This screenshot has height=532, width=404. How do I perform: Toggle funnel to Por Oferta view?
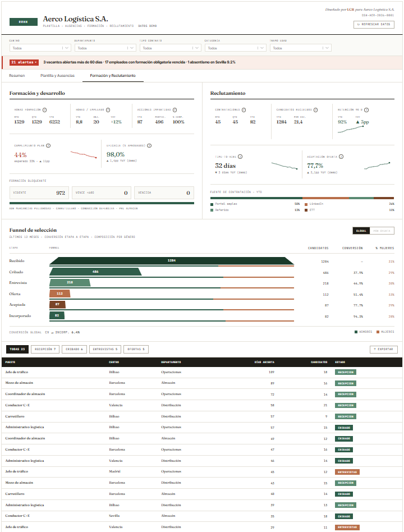coord(382,231)
